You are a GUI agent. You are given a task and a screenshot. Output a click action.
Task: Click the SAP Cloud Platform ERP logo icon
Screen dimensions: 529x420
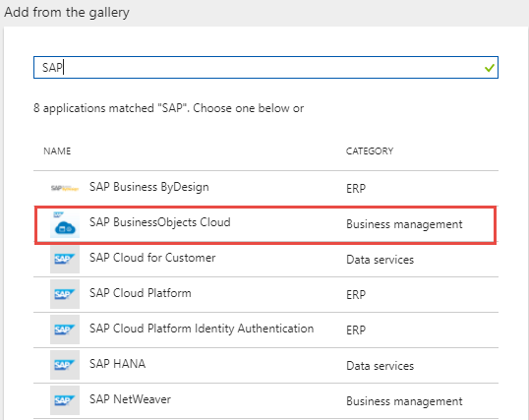click(65, 294)
